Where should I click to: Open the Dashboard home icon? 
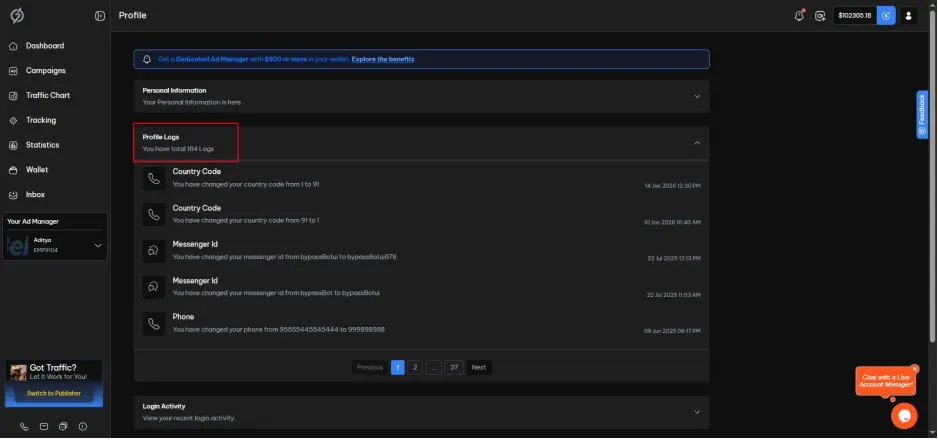point(13,46)
